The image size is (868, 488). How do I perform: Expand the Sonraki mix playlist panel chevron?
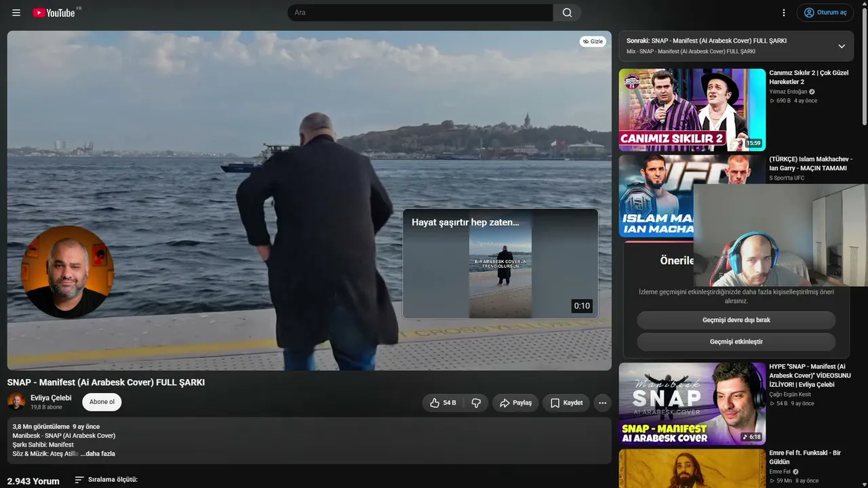(x=842, y=46)
